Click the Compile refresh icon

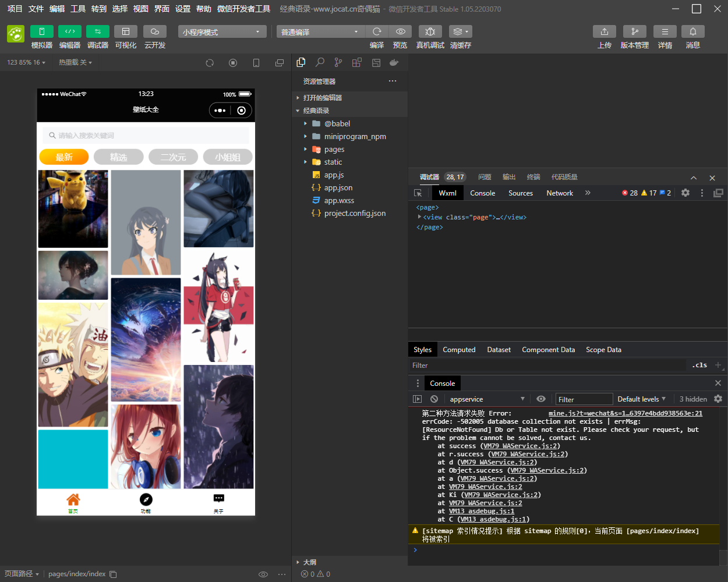coord(377,31)
